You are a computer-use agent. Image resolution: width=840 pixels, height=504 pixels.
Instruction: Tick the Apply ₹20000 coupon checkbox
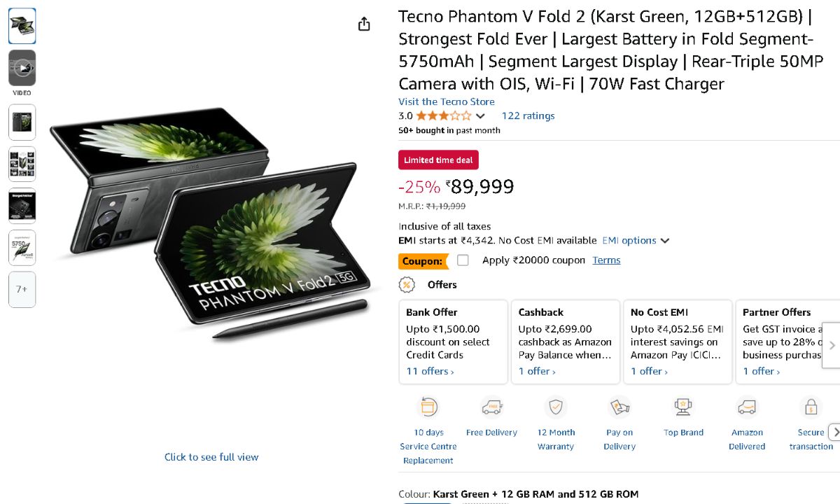[463, 260]
